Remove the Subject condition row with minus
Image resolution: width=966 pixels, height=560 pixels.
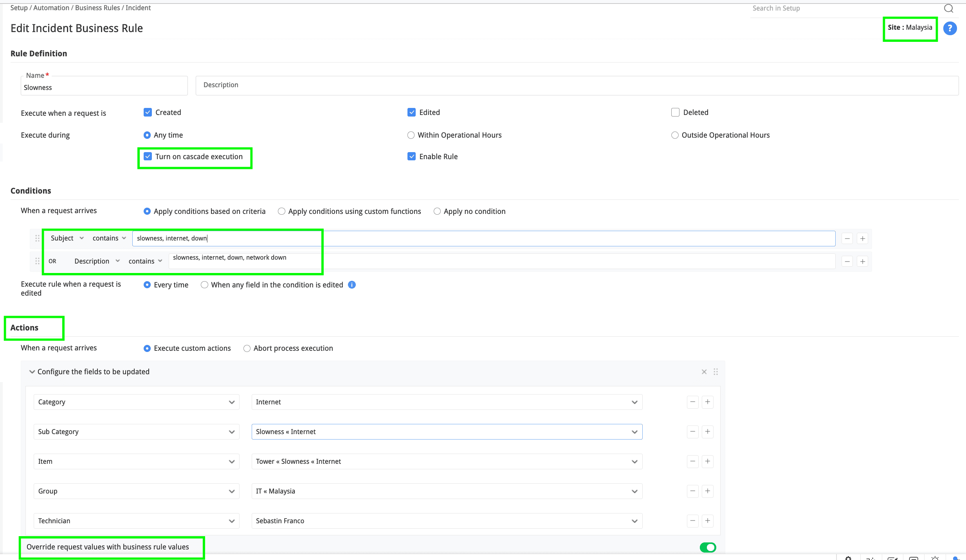847,239
